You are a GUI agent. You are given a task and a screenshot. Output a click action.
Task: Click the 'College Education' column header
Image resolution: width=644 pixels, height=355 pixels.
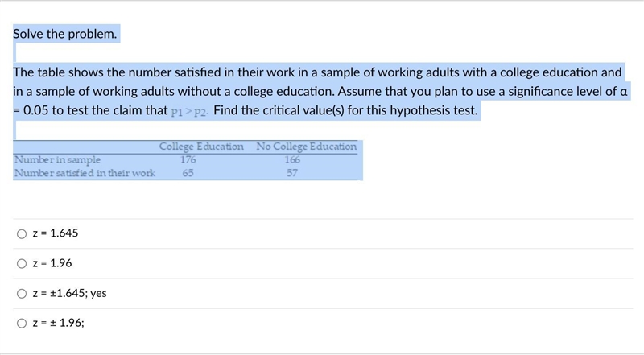pos(201,147)
